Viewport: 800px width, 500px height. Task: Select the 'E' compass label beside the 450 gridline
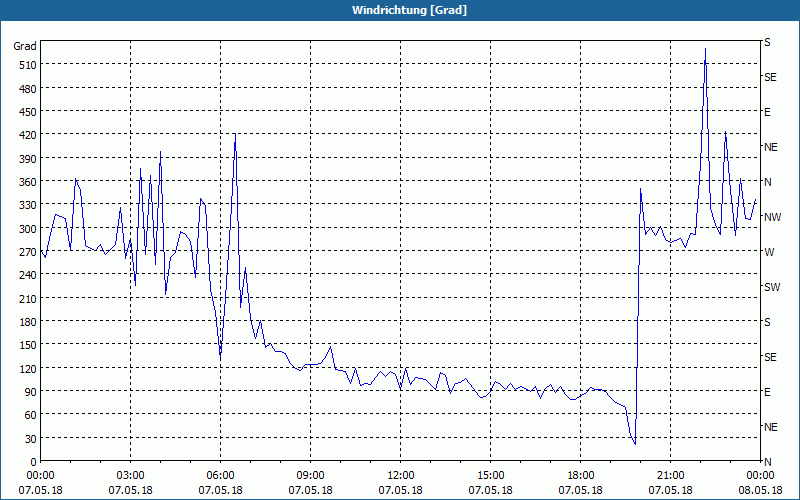click(x=767, y=112)
